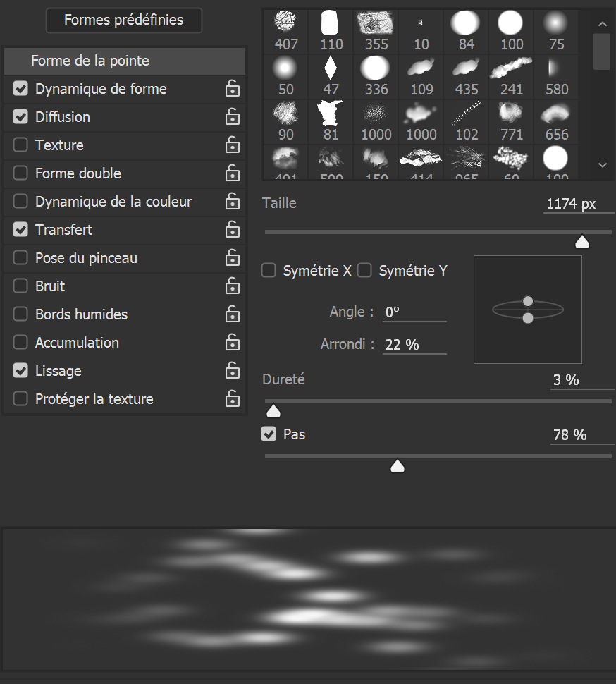This screenshot has height=684, width=616.
Task: Disable the Pas spacing checkbox
Action: pyautogui.click(x=269, y=434)
